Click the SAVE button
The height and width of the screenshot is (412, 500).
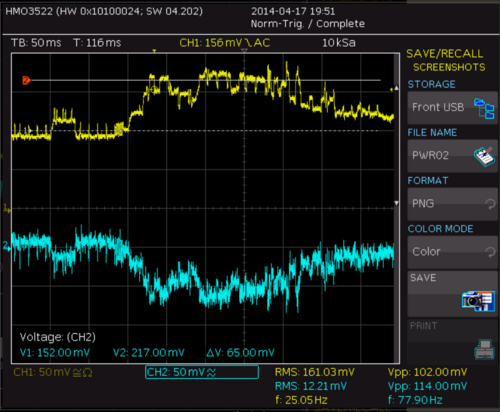point(452,293)
